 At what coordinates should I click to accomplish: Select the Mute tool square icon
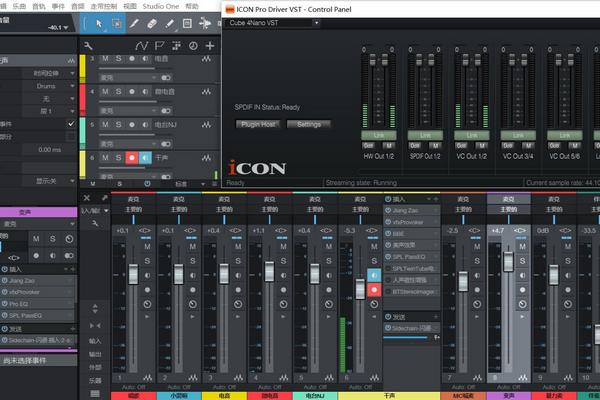(x=187, y=24)
